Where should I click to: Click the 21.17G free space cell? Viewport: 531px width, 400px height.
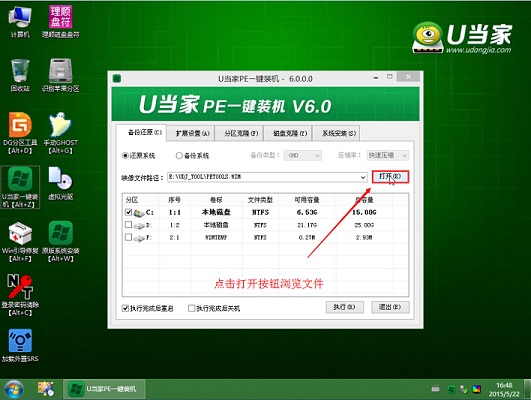point(307,225)
